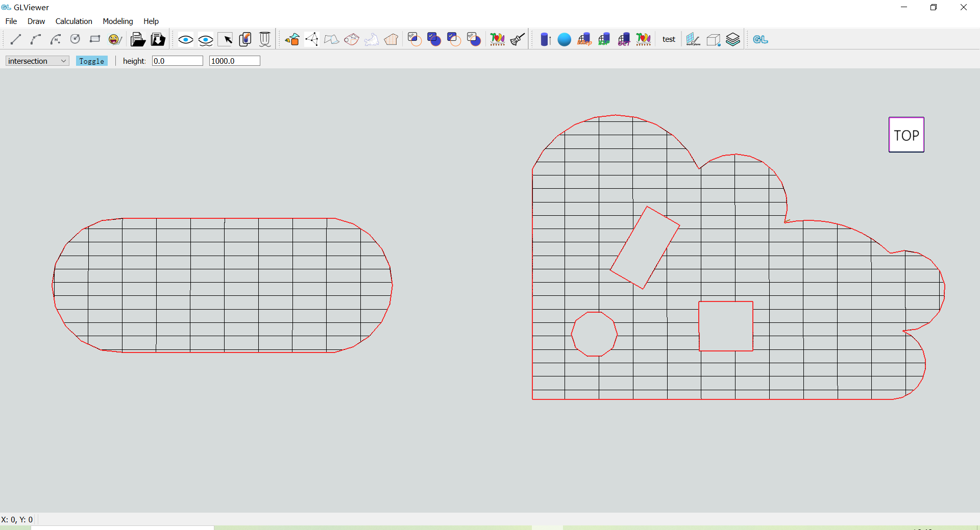This screenshot has width=980, height=530.
Task: Click the rectangle drawing tool
Action: (95, 39)
